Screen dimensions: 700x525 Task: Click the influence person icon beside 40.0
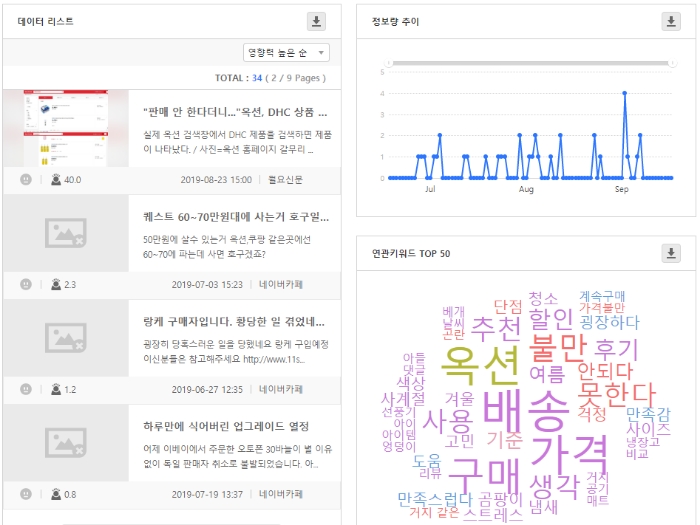coord(56,180)
